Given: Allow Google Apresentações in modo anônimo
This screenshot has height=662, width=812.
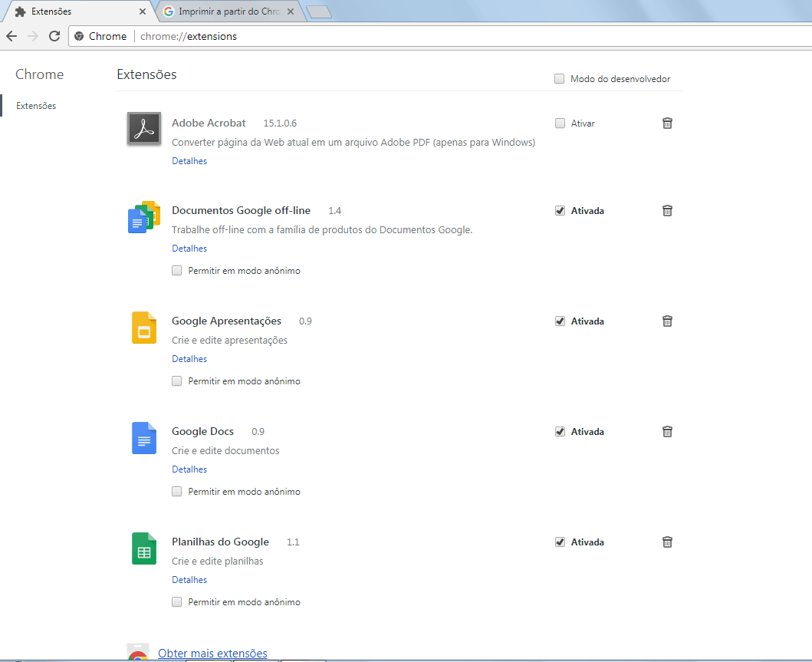Looking at the screenshot, I should coord(176,380).
